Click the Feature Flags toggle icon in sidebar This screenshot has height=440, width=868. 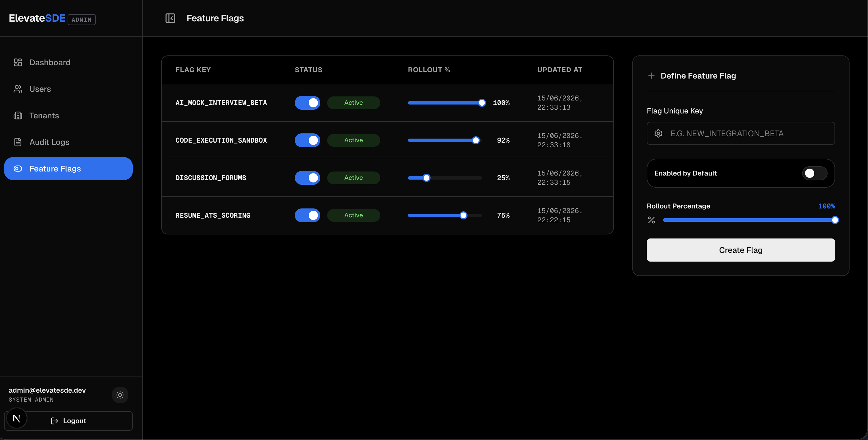pos(18,168)
